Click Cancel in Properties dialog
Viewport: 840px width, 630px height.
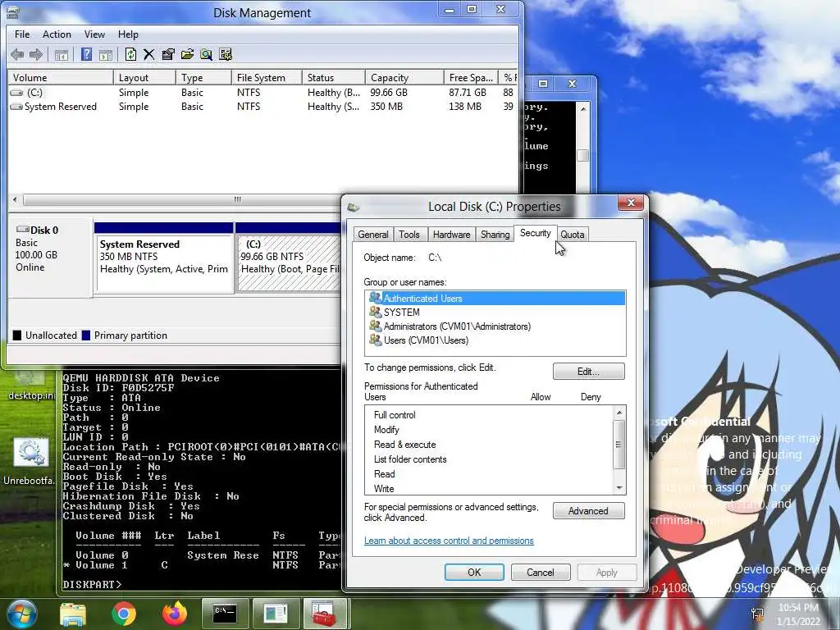coord(540,572)
